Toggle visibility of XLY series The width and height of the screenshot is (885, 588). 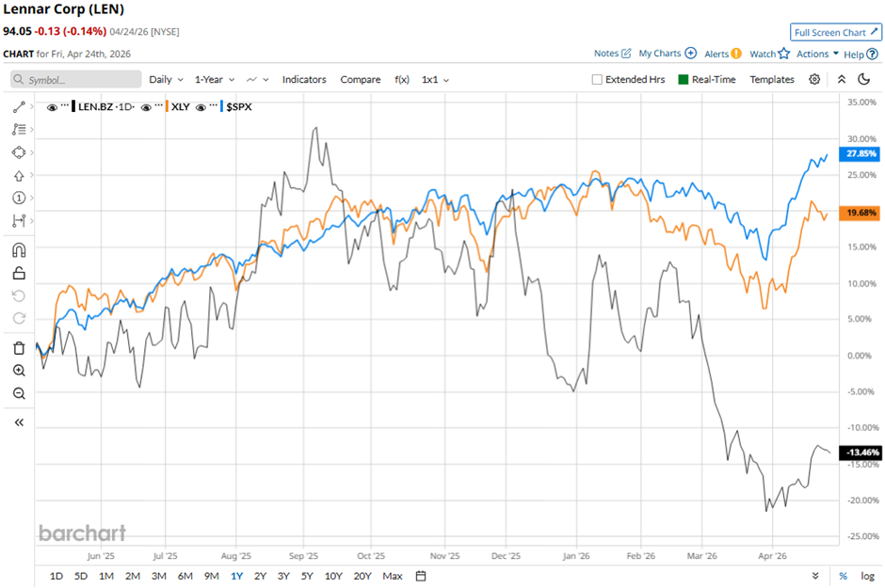click(x=146, y=107)
